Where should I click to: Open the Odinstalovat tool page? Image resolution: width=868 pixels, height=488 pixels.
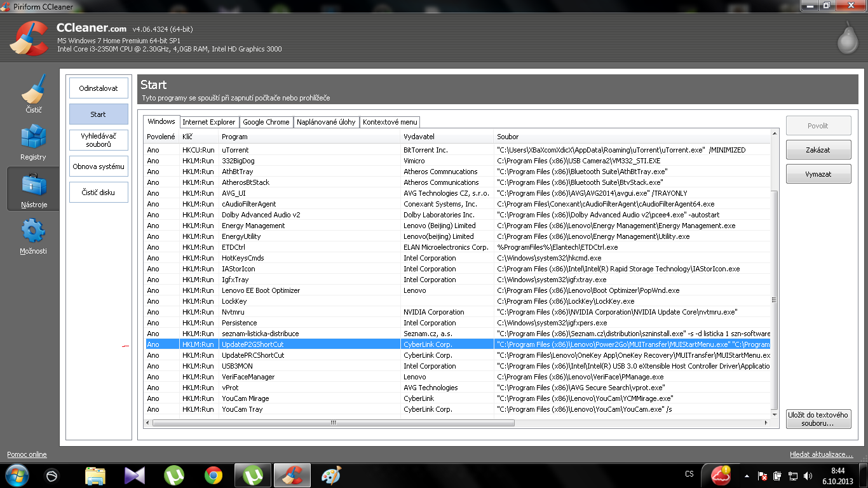point(98,88)
